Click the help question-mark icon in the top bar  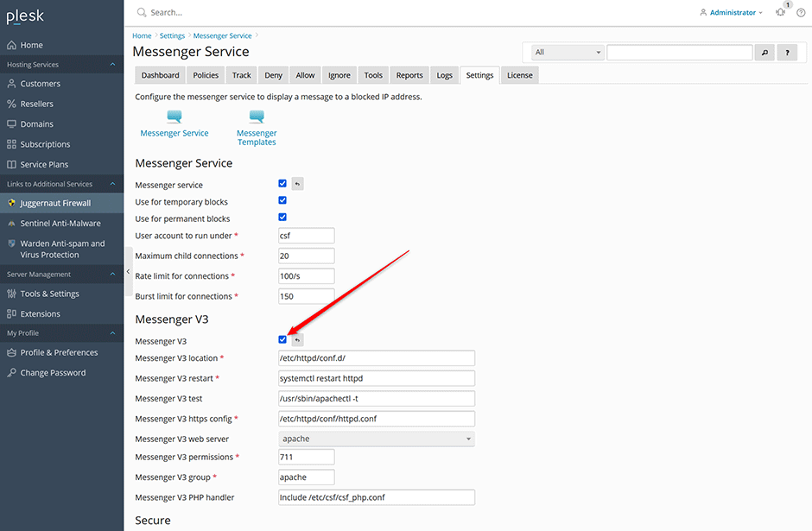[801, 12]
